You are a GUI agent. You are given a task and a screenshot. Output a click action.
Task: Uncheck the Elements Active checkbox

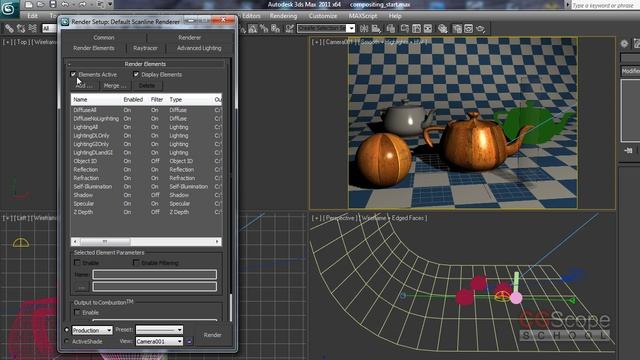pos(73,74)
